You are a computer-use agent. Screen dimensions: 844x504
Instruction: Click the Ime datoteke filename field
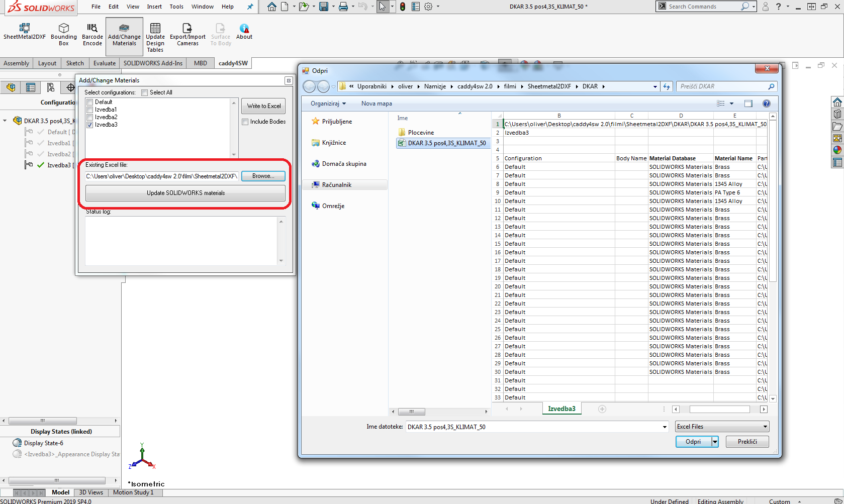pyautogui.click(x=533, y=427)
